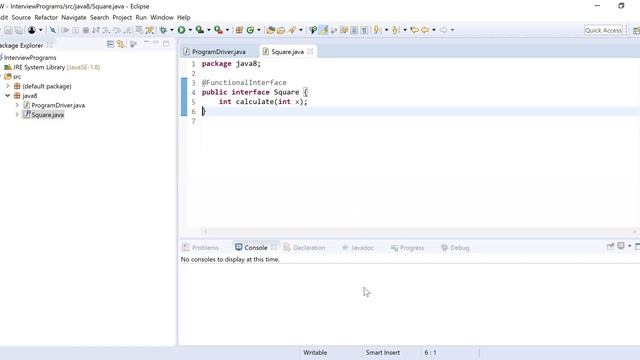Click the editor horizontal scrollbar
The height and width of the screenshot is (360, 640).
[420, 231]
